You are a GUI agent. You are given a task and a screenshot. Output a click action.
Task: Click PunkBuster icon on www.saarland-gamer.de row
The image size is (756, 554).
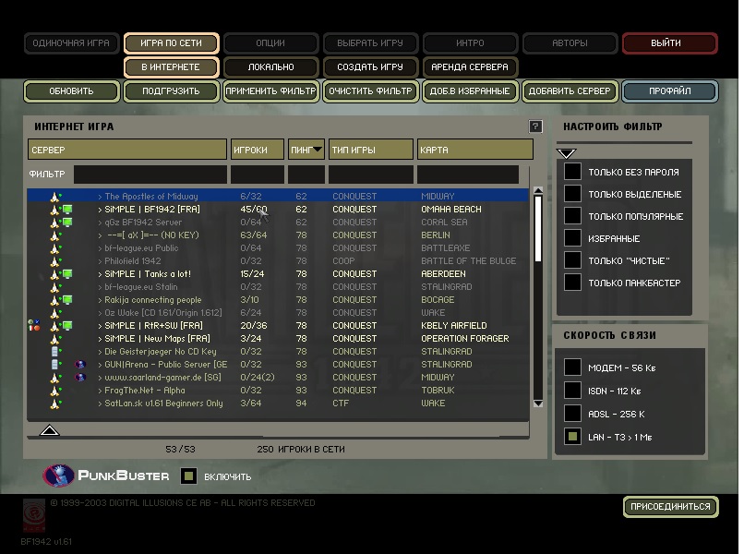tap(80, 377)
